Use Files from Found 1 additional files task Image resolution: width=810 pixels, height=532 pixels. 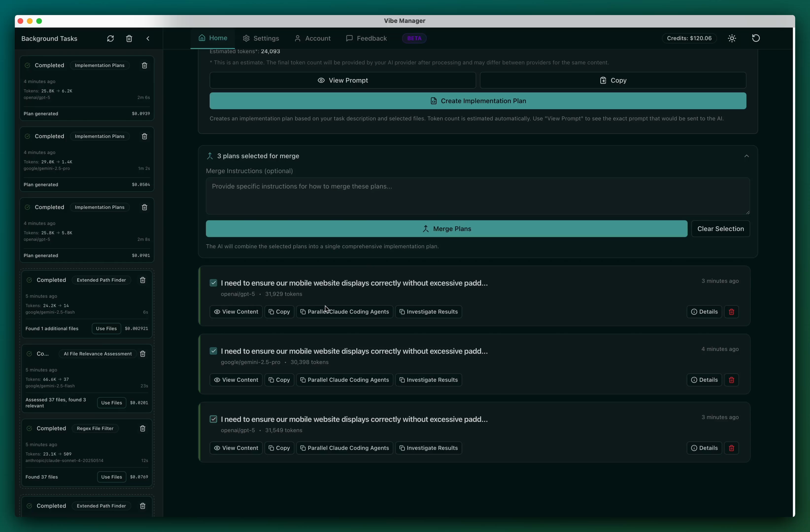click(106, 329)
